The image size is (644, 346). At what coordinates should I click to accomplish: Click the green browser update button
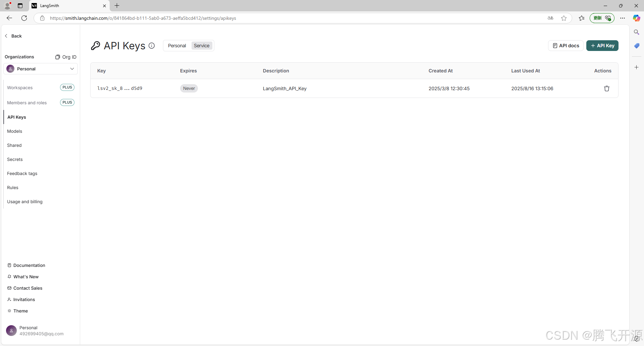coord(602,18)
